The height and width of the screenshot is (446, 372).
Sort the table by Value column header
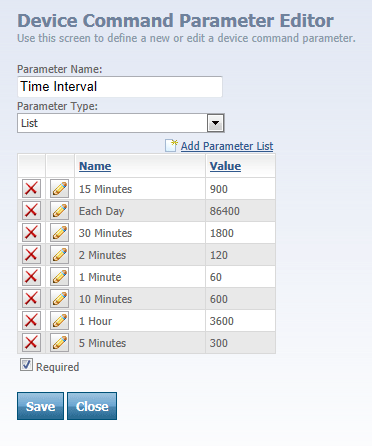(225, 166)
